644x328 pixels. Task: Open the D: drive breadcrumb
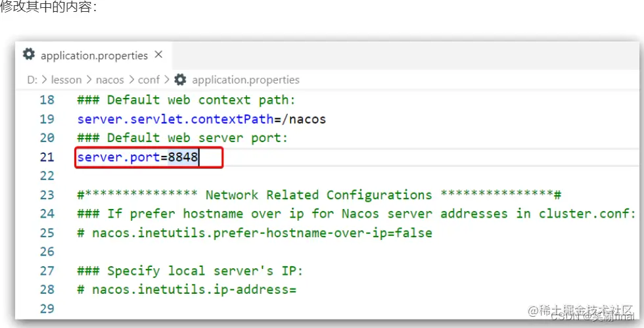pyautogui.click(x=32, y=80)
